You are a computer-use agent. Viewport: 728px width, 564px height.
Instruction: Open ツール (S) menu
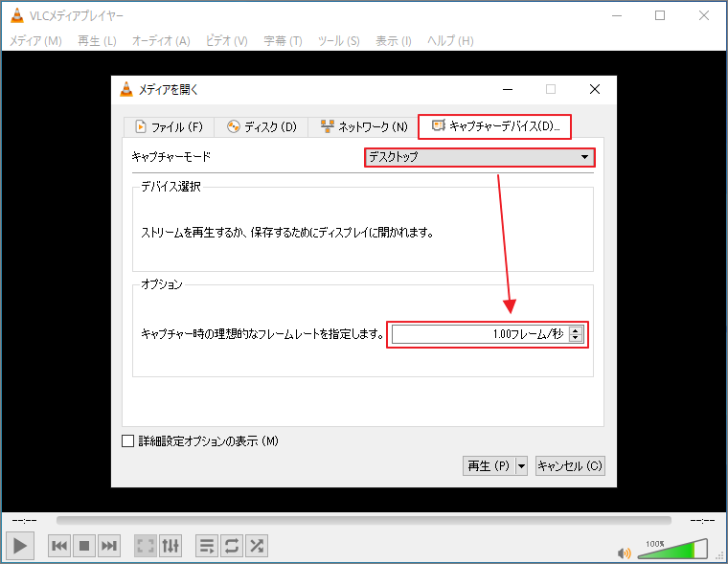tap(338, 41)
